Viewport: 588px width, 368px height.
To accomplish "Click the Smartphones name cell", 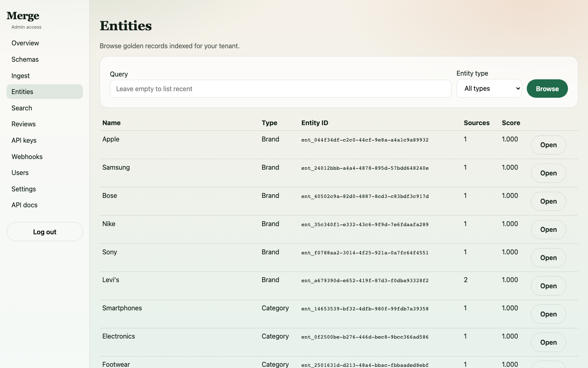I will click(122, 308).
